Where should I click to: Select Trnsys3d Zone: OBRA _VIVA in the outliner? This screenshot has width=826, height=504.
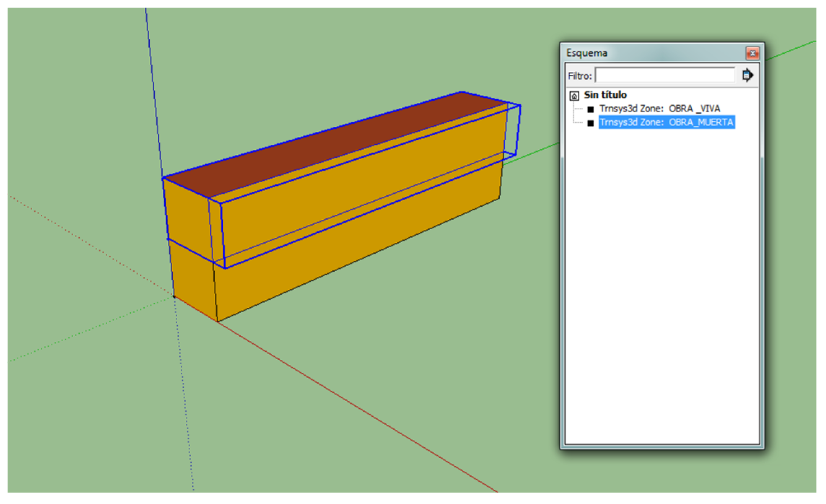660,109
